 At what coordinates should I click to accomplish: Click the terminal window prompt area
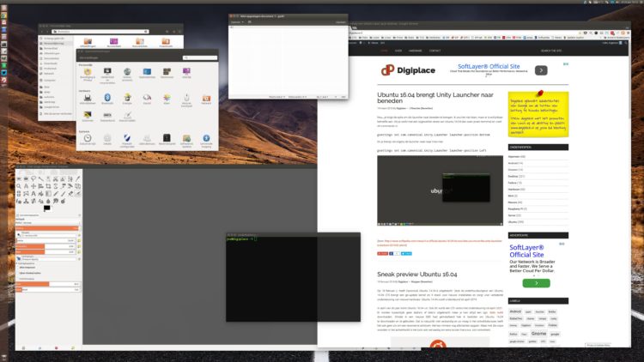tap(293, 279)
